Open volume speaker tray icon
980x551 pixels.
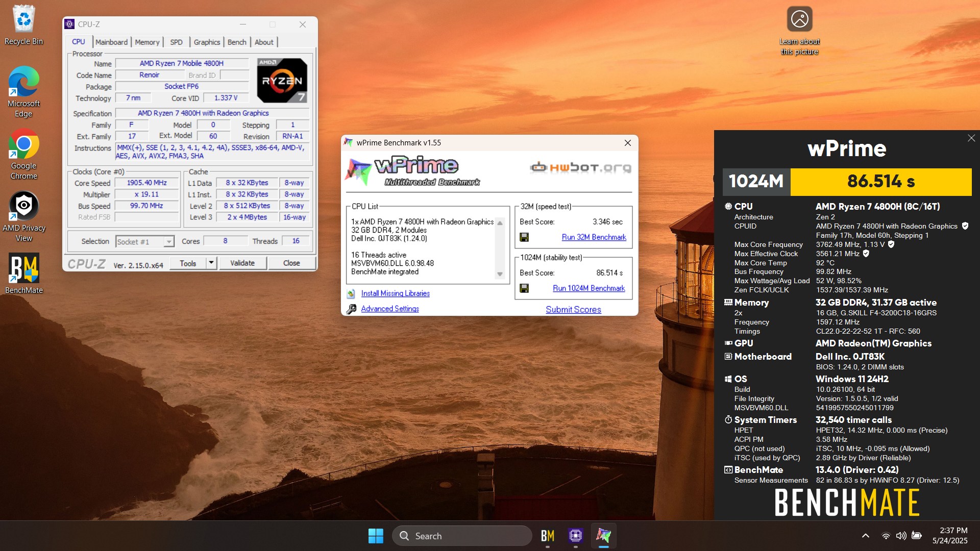[901, 536]
